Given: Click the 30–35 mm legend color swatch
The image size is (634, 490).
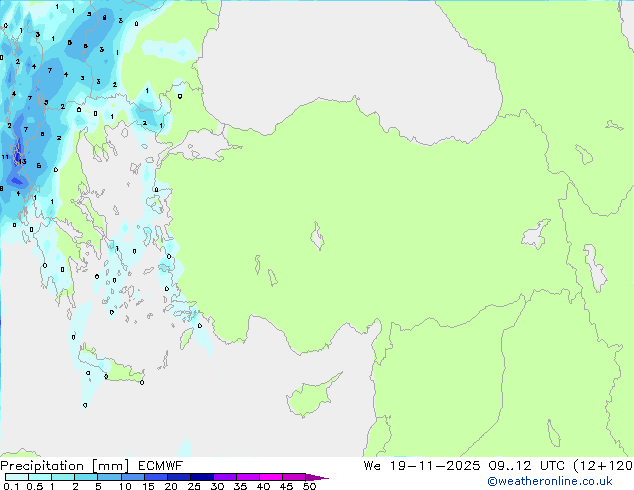Looking at the screenshot, I should tap(225, 477).
